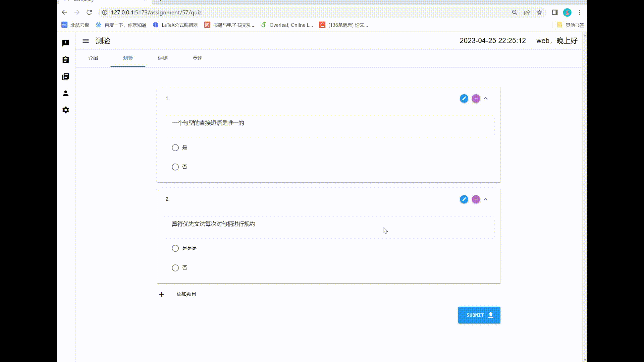Image resolution: width=644 pixels, height=362 pixels.
Task: Open the articles library icon in sidebar
Action: [66, 76]
